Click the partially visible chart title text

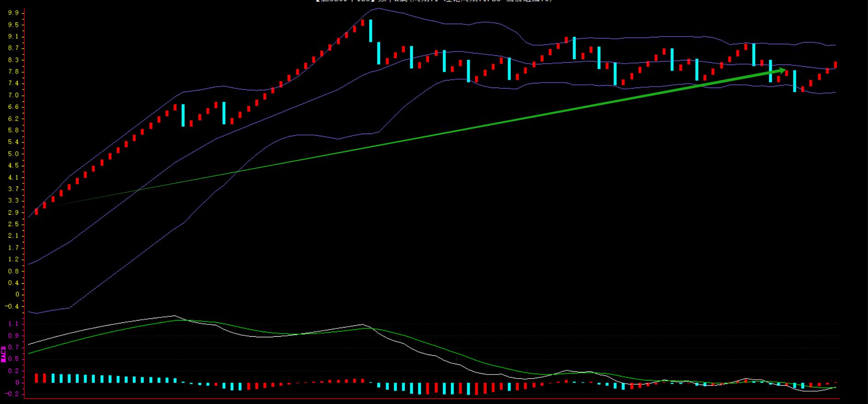(434, 1)
